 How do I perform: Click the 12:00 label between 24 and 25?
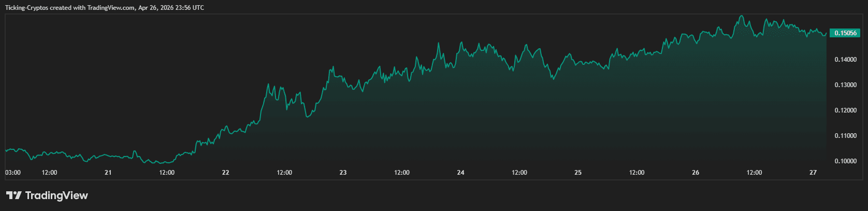(x=519, y=173)
